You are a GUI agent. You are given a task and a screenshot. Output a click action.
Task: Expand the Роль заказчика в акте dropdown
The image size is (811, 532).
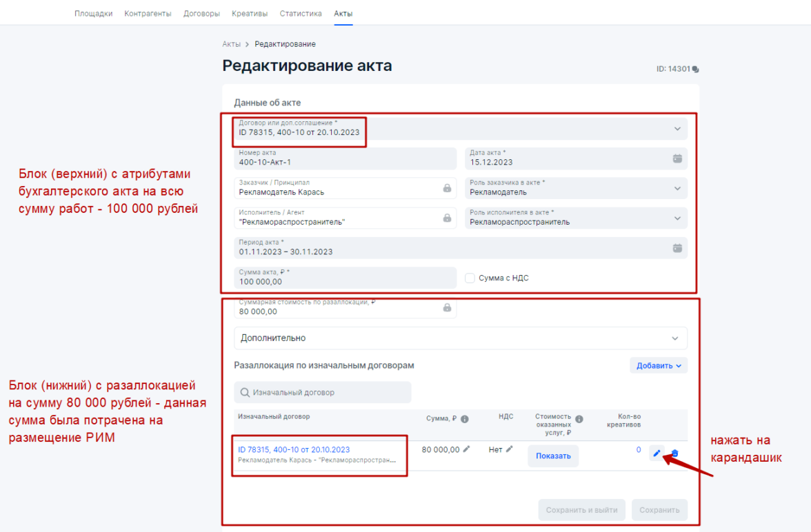(577, 188)
